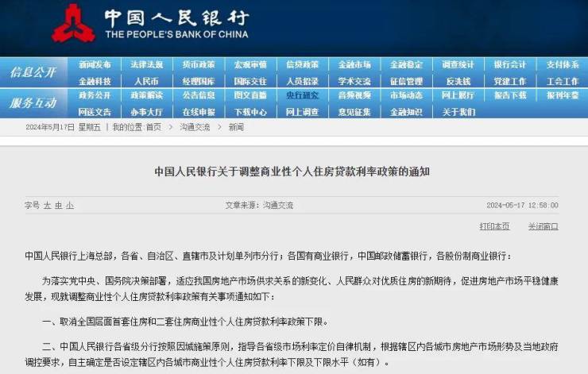Open the highlighted 央行研究 menu item

302,95
